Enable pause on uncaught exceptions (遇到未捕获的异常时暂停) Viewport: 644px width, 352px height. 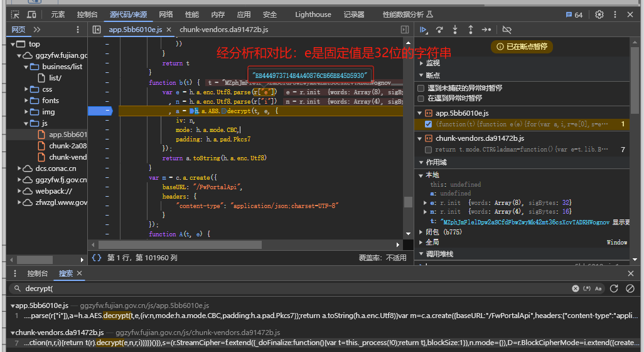tap(421, 89)
